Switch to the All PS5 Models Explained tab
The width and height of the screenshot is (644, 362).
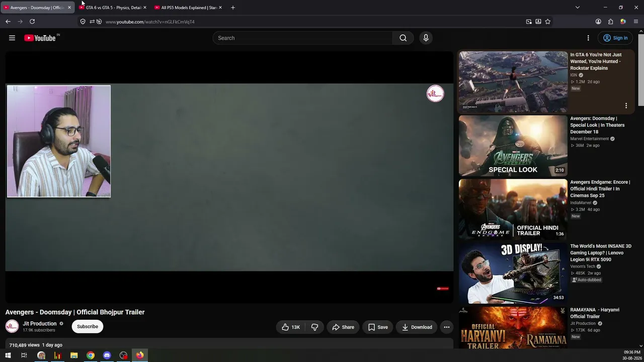tap(189, 8)
